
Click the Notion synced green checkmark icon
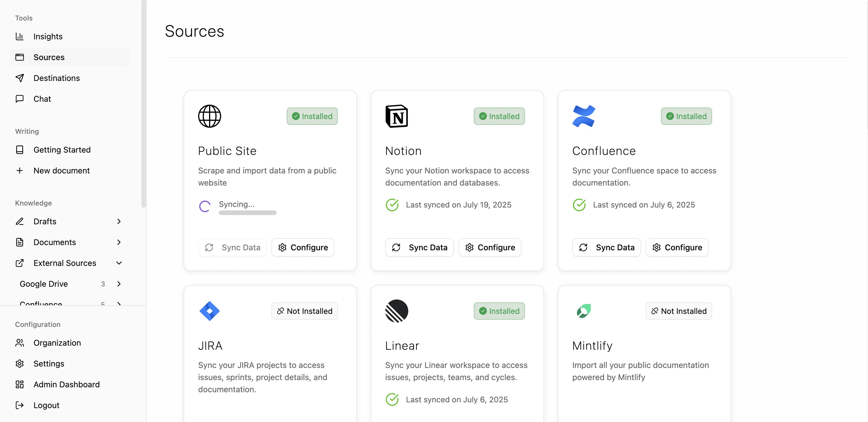click(392, 205)
